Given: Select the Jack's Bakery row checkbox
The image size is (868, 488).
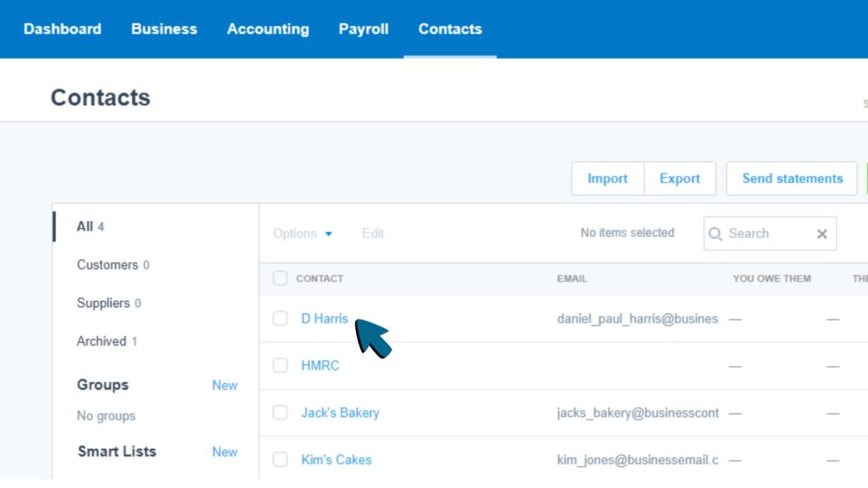Looking at the screenshot, I should pos(280,413).
